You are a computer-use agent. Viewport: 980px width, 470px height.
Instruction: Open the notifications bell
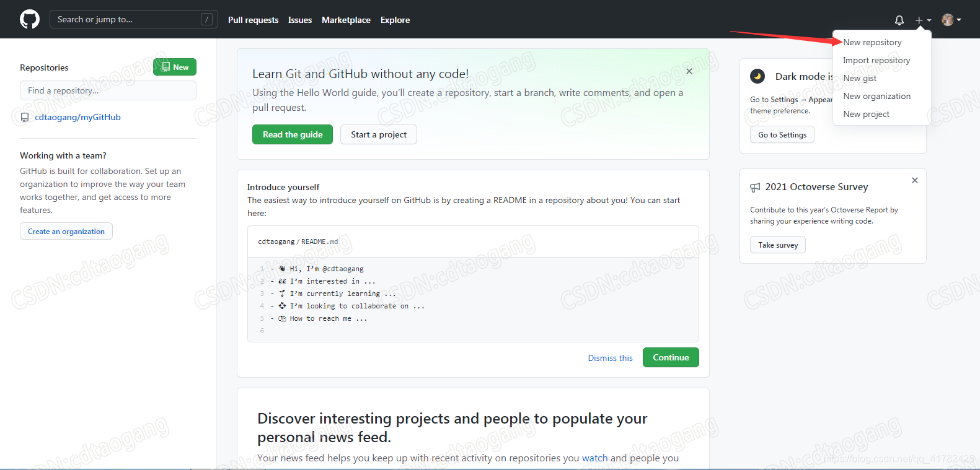click(x=899, y=20)
